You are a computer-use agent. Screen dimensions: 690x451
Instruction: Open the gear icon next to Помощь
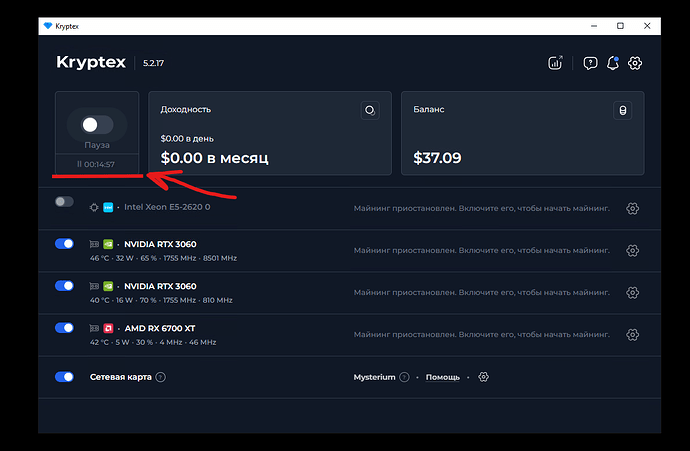(x=483, y=377)
